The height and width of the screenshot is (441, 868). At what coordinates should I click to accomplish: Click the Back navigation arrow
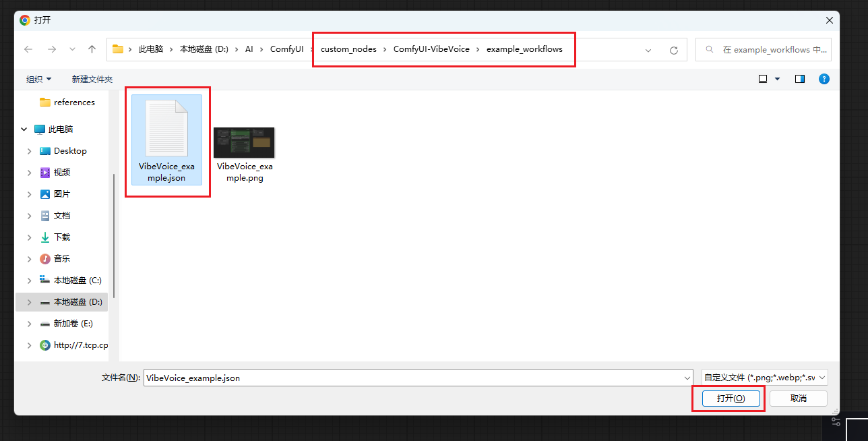click(28, 49)
